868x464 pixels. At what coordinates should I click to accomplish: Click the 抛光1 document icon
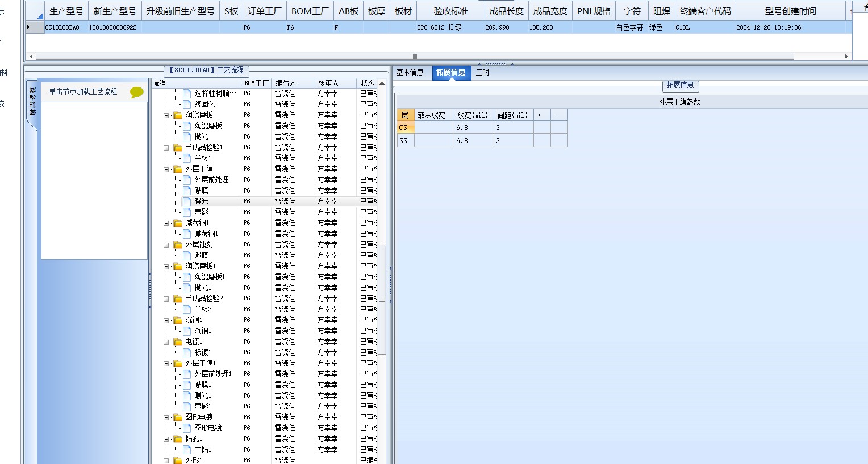187,287
